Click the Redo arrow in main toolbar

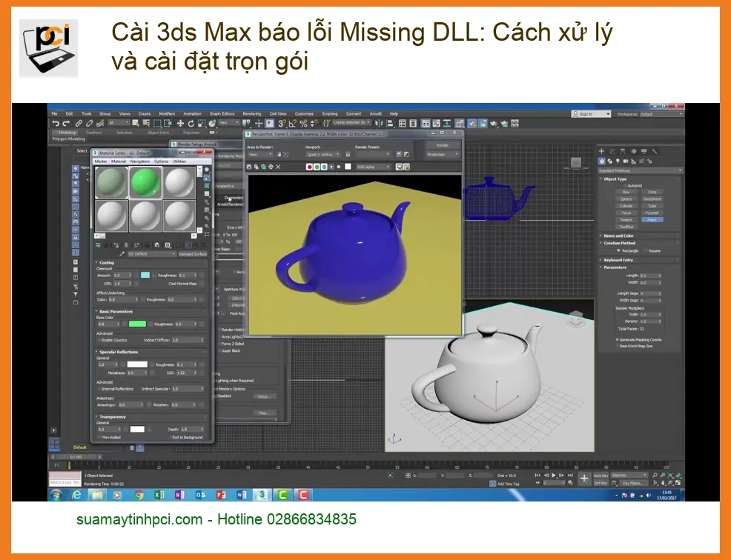pyautogui.click(x=66, y=124)
